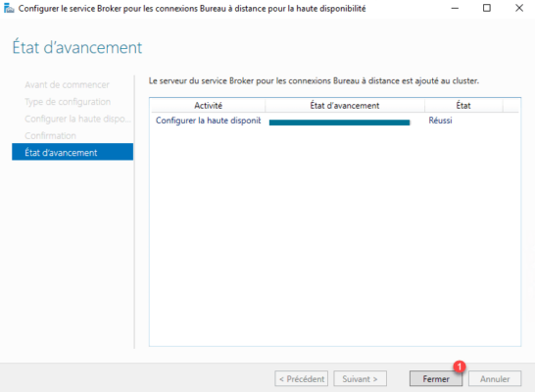The width and height of the screenshot is (535, 392).
Task: Click the Activité column header
Action: [x=208, y=106]
